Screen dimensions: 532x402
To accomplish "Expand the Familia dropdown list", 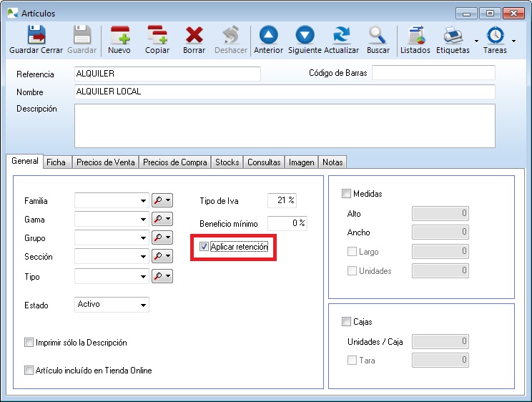I will 144,201.
